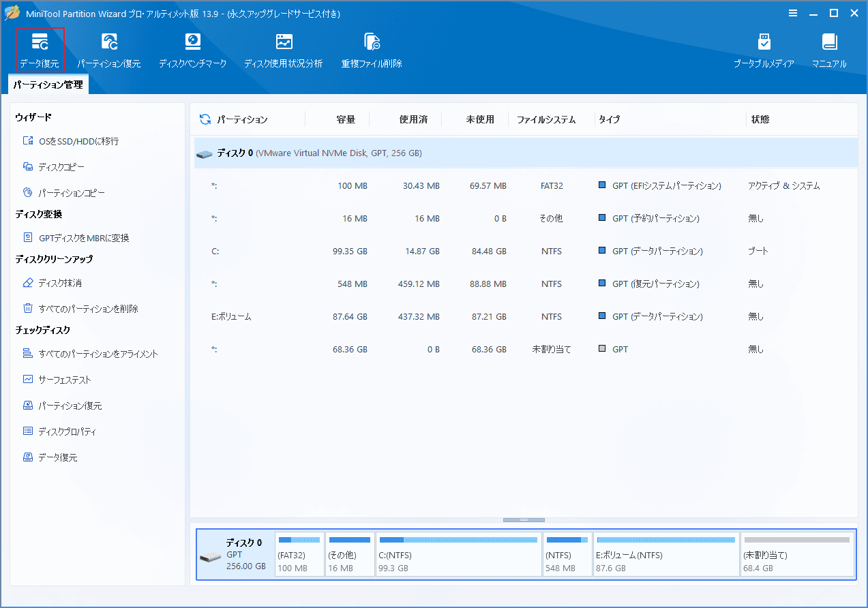The image size is (868, 608).
Task: Click ディスククリーンアップ section heading
Action: click(54, 260)
